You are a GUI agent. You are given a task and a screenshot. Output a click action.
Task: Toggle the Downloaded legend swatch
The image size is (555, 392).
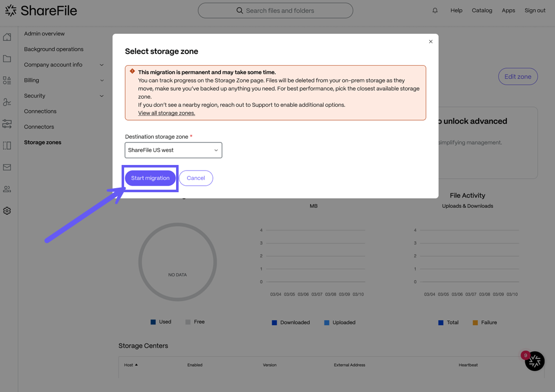[x=274, y=323]
